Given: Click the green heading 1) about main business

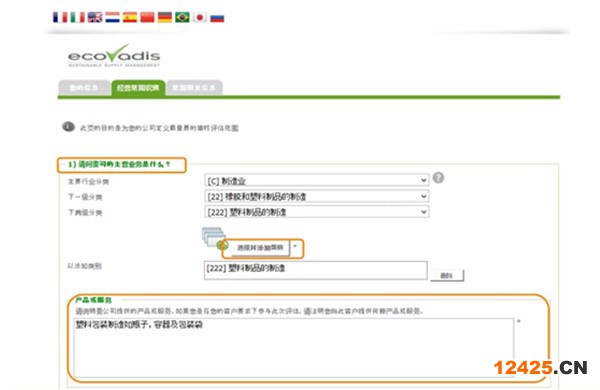Looking at the screenshot, I should point(119,164).
